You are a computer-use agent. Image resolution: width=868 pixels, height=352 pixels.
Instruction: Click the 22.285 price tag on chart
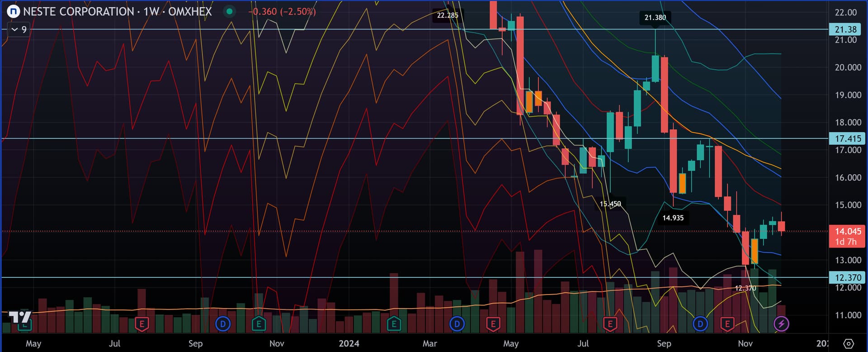pyautogui.click(x=448, y=15)
